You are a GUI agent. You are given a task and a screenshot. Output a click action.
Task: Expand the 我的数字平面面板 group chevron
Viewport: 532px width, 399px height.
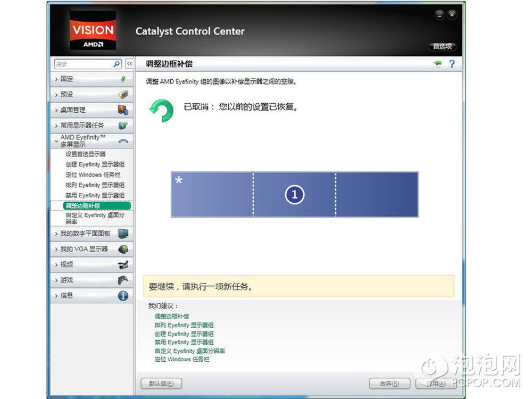[56, 234]
